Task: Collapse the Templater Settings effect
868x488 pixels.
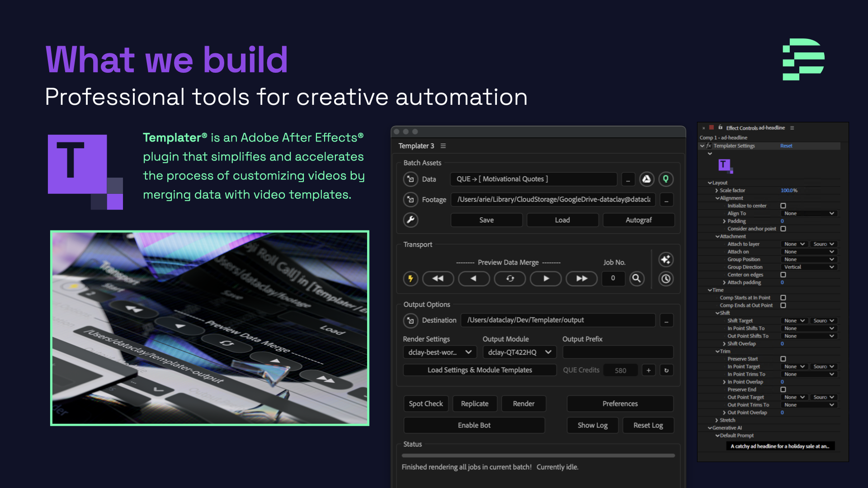Action: (702, 146)
